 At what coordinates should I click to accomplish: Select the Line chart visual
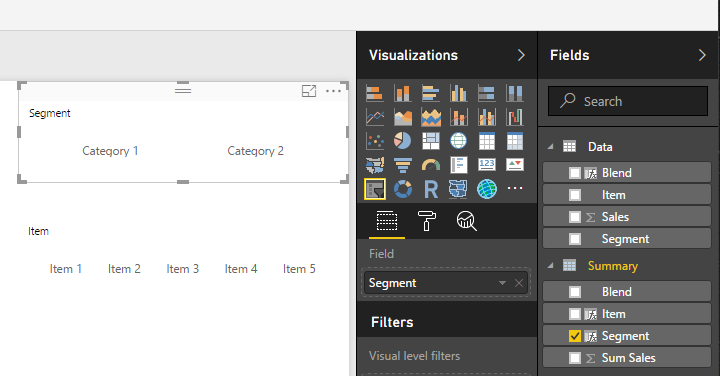375,117
